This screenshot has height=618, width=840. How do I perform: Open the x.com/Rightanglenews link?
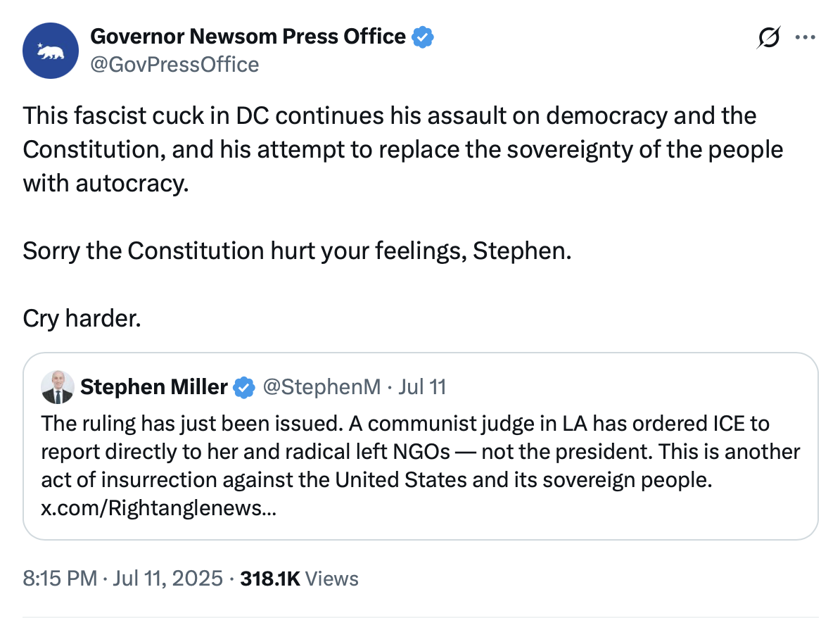[x=158, y=508]
